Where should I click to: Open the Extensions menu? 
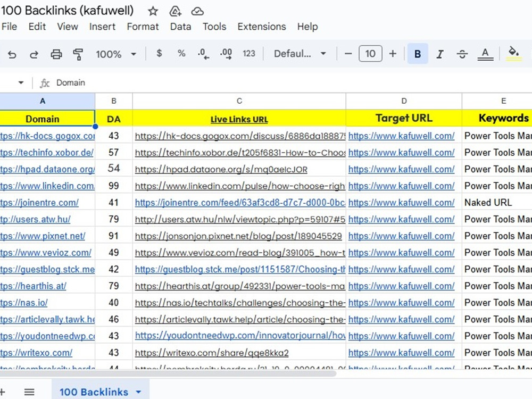262,27
